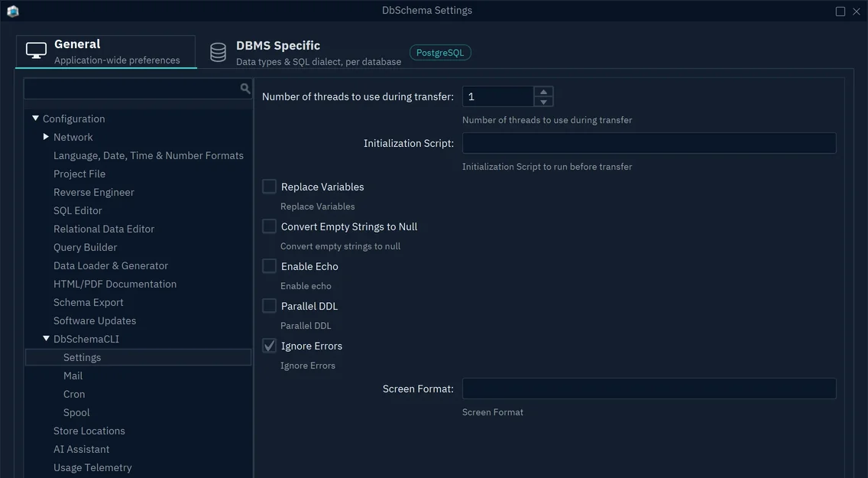The height and width of the screenshot is (478, 868).
Task: Tick Convert Empty Strings to Null
Action: [269, 226]
